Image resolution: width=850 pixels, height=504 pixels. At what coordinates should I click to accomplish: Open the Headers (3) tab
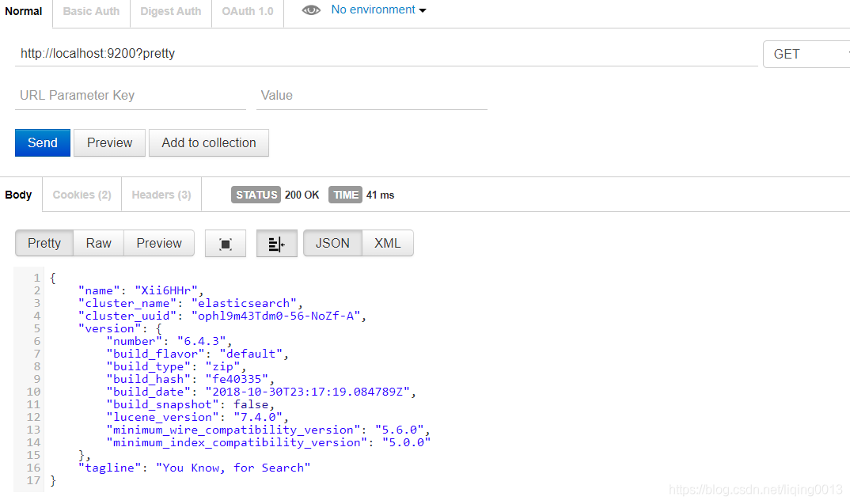coord(161,195)
